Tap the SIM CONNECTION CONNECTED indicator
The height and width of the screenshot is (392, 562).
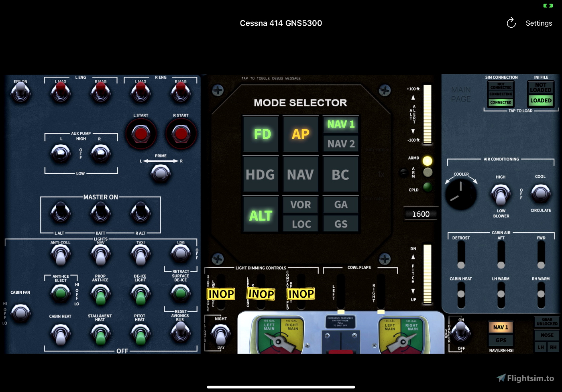pyautogui.click(x=501, y=102)
